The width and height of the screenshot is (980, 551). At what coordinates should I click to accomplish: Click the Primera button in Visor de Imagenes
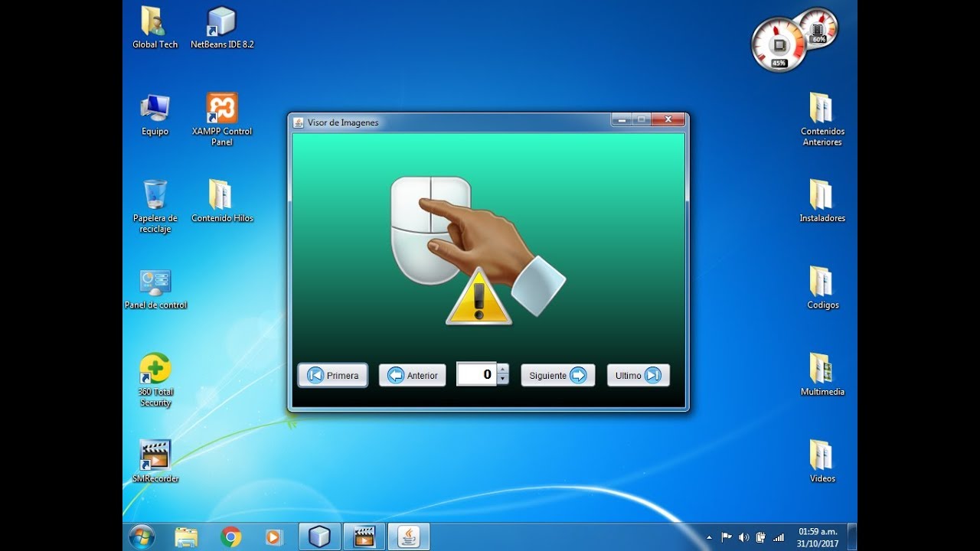(333, 375)
